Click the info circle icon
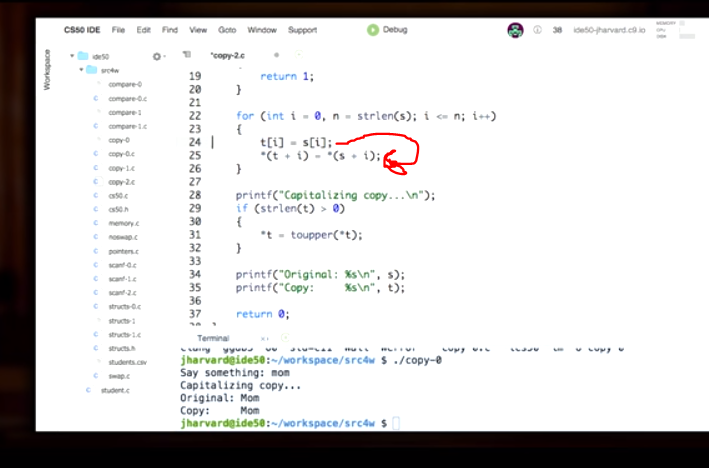709x468 pixels. click(x=537, y=30)
